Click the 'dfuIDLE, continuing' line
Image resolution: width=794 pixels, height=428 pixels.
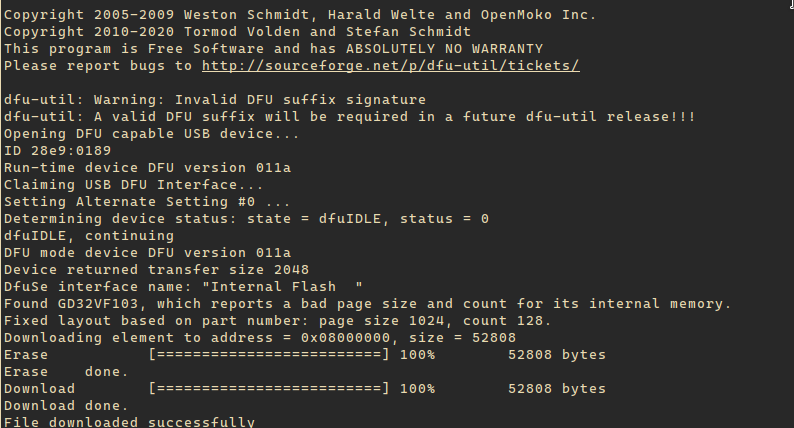pyautogui.click(x=89, y=236)
